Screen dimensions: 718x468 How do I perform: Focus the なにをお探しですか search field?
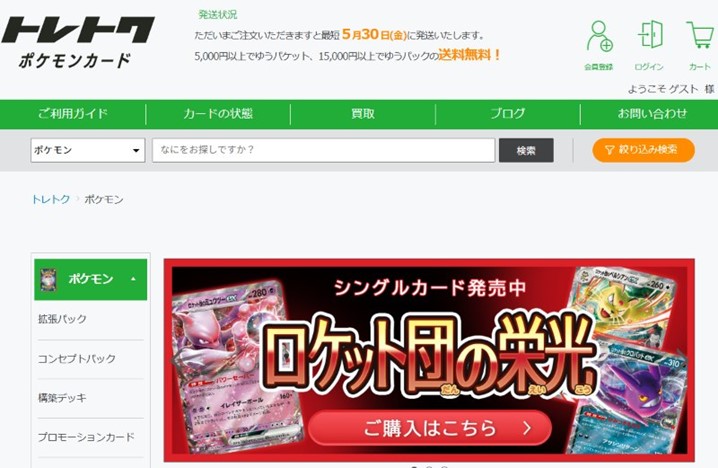(x=323, y=150)
